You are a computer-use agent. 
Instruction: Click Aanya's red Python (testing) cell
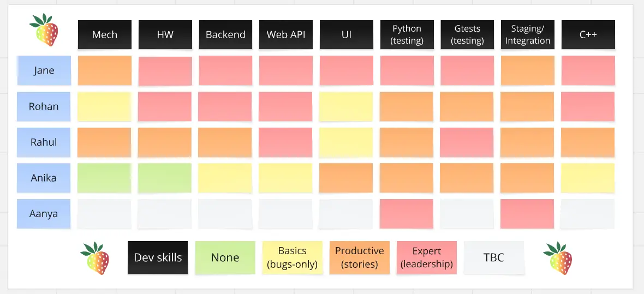(407, 214)
